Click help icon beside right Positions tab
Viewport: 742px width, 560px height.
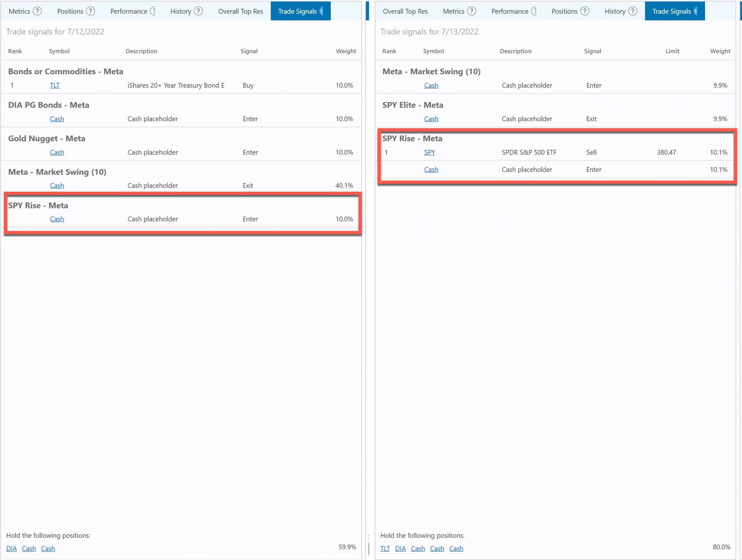585,11
